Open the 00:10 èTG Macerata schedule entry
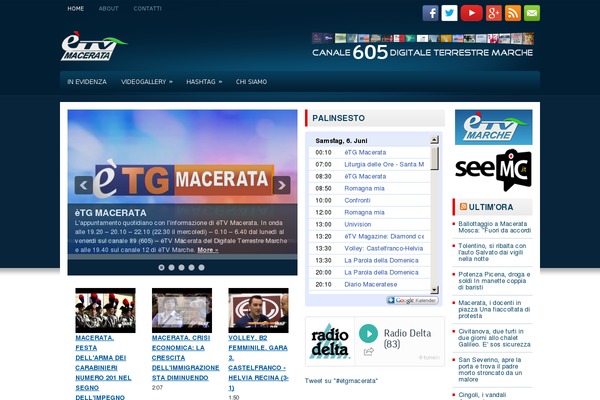Screen dimensions: 600x400 click(x=365, y=152)
